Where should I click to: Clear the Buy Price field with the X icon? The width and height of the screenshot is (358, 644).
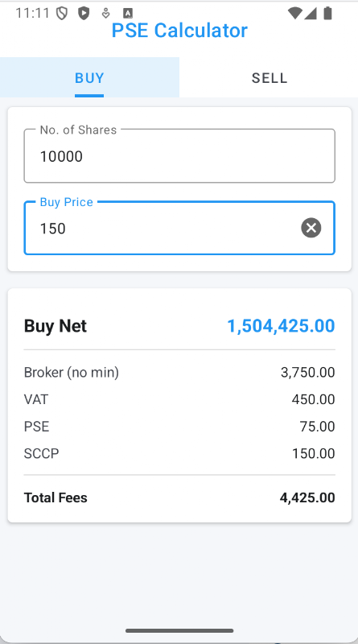point(311,228)
